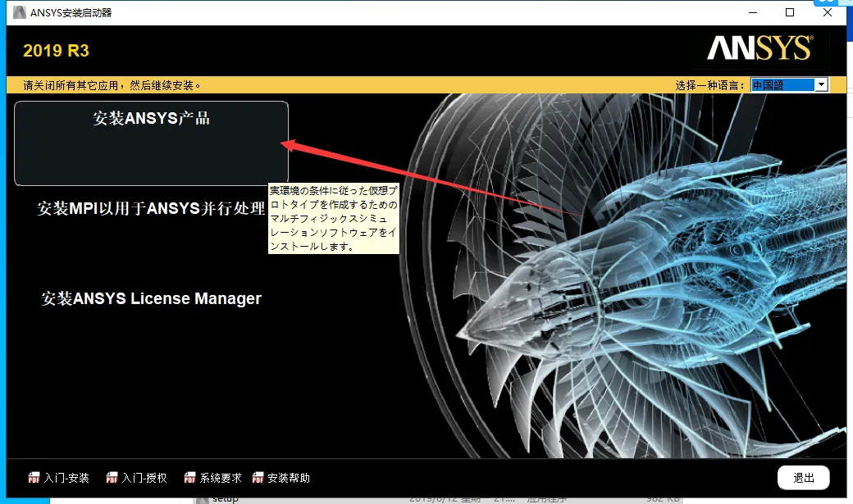Select Install MPI for ANSYS parallel processing (安装MPI)
The image size is (853, 504).
151,208
